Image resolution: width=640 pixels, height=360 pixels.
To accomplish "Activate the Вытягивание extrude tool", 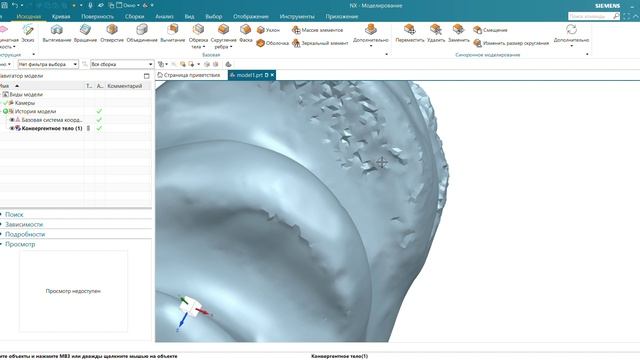I will click(57, 33).
